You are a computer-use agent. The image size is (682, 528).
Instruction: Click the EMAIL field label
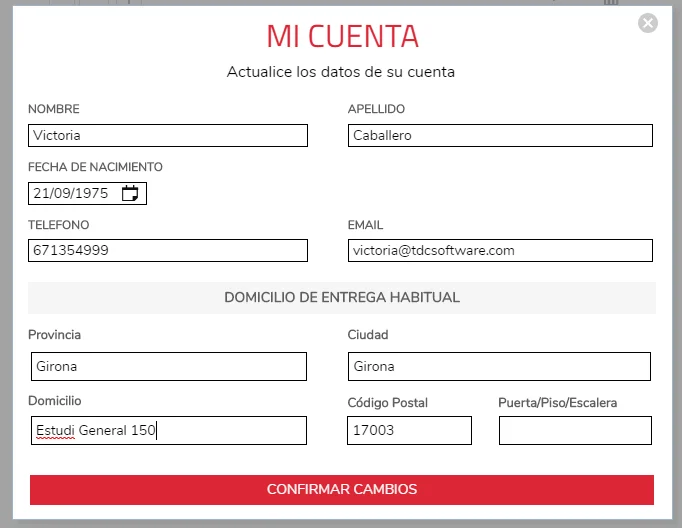pos(365,225)
